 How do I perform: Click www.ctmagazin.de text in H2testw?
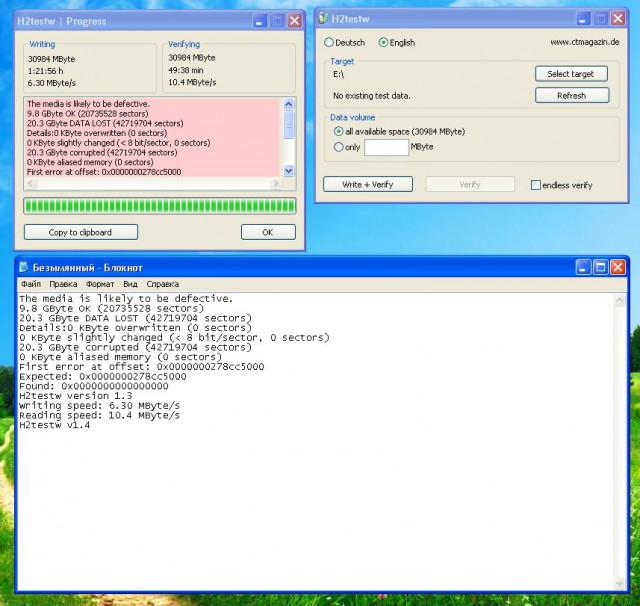(x=584, y=42)
